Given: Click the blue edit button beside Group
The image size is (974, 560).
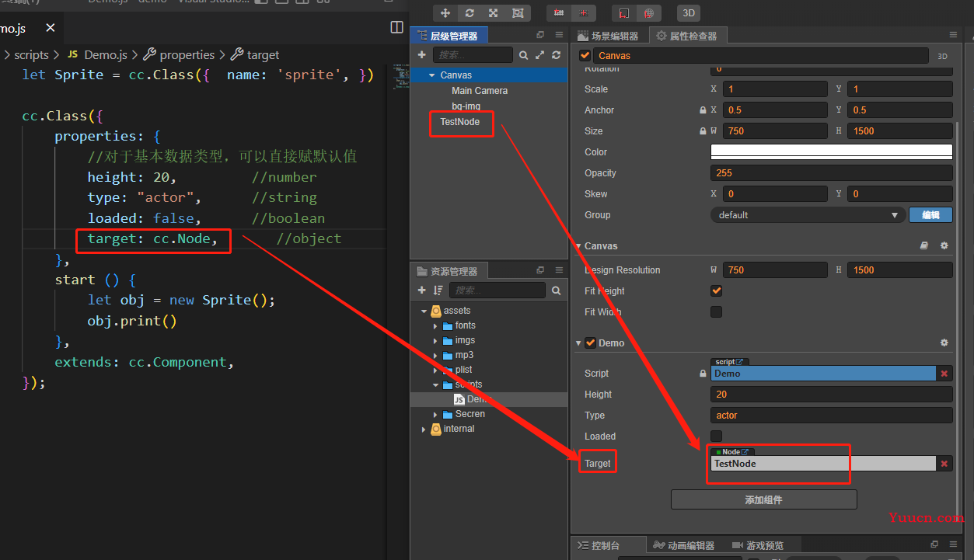Looking at the screenshot, I should (930, 215).
